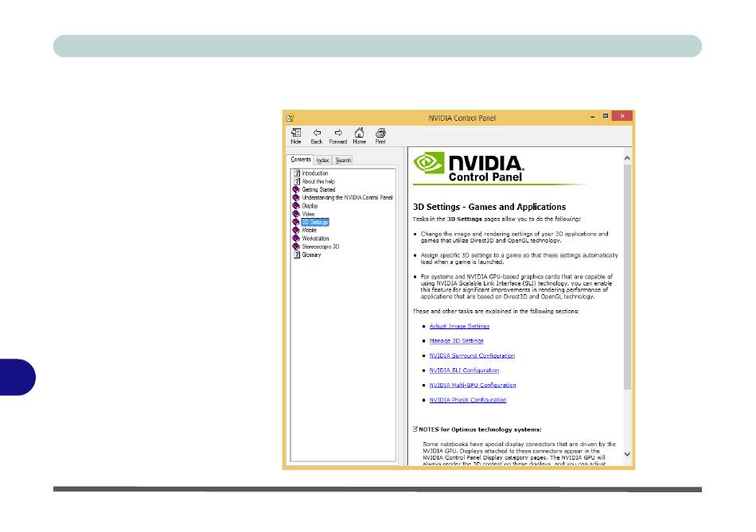The height and width of the screenshot is (532, 756).
Task: Open the Adjust Image Settings link
Action: click(459, 326)
